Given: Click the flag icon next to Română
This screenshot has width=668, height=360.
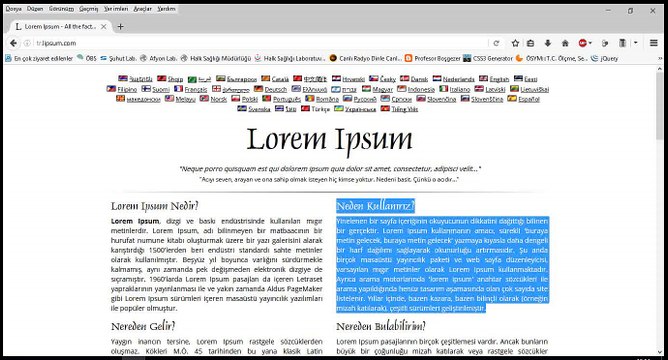Looking at the screenshot, I should pyautogui.click(x=310, y=98).
